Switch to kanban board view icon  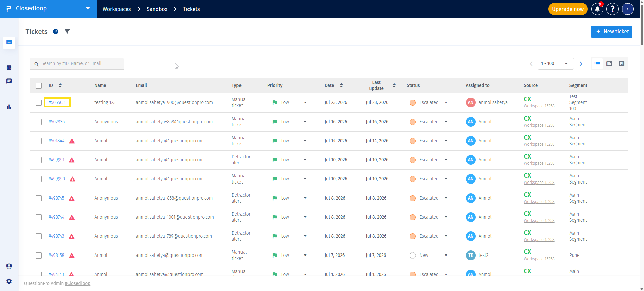(621, 64)
